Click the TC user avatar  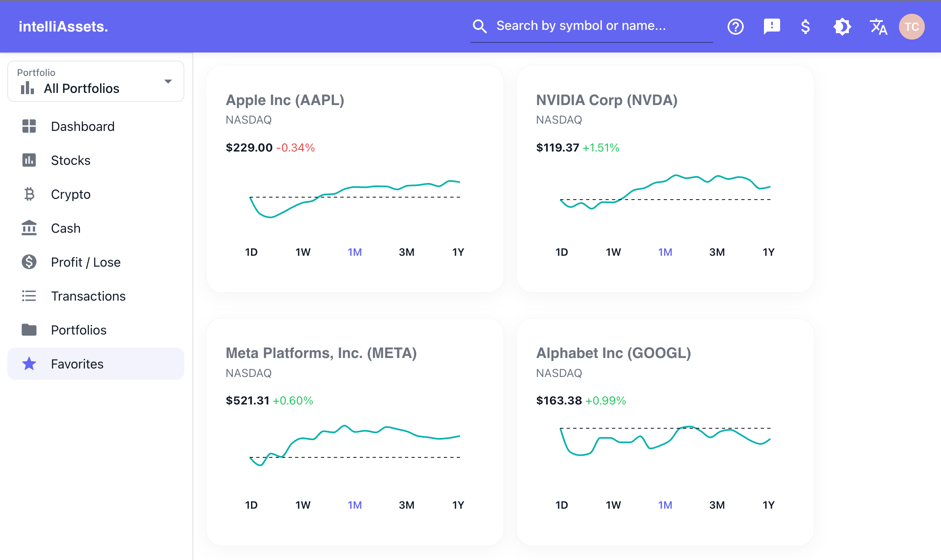[911, 27]
